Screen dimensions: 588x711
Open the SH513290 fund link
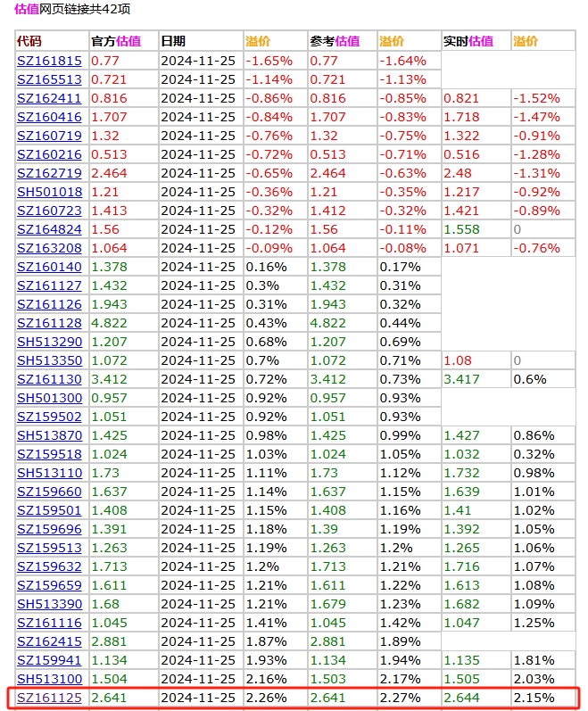[49, 342]
